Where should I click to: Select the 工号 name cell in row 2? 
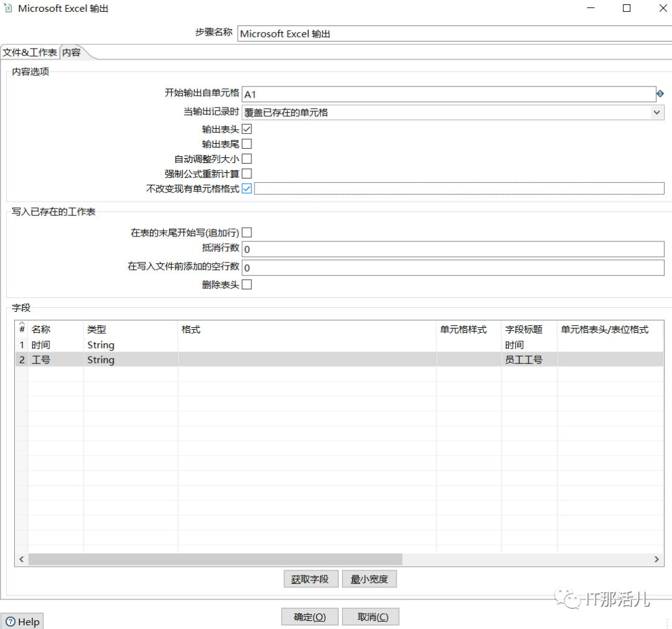(56, 360)
